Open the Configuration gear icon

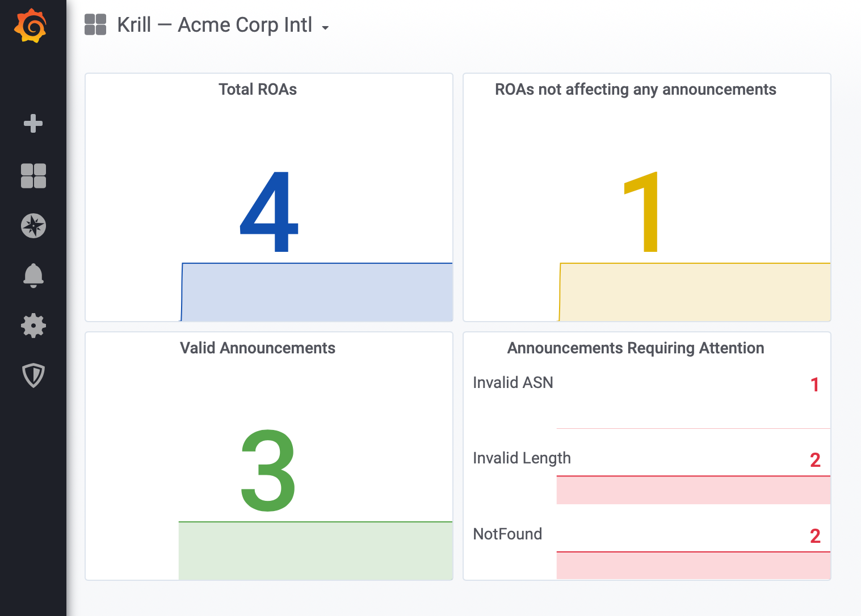pyautogui.click(x=33, y=326)
